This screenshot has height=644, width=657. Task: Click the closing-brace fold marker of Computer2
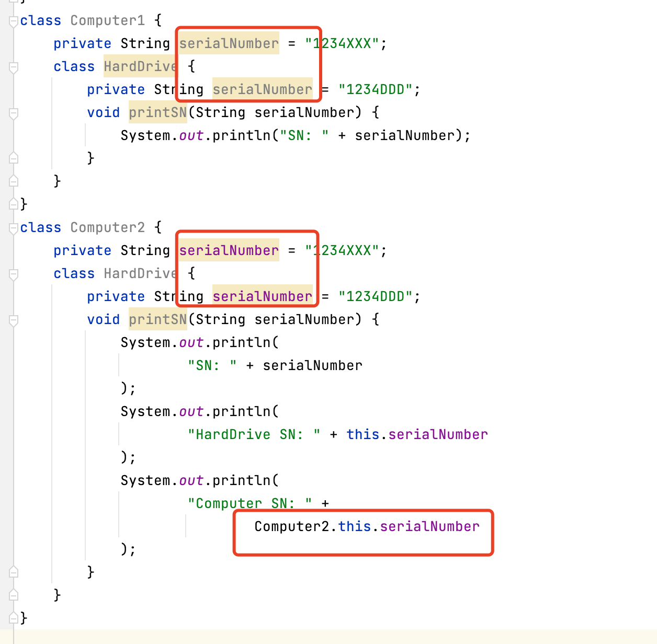[x=14, y=618]
